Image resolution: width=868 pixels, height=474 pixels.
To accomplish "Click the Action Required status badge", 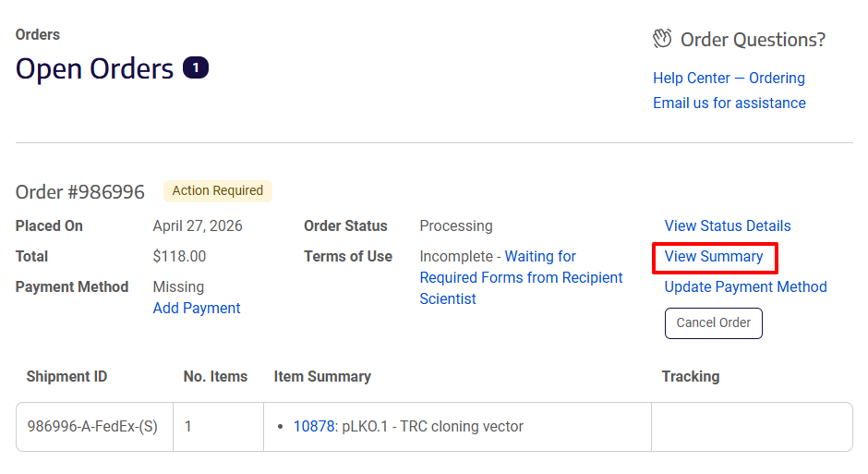I will pyautogui.click(x=218, y=191).
